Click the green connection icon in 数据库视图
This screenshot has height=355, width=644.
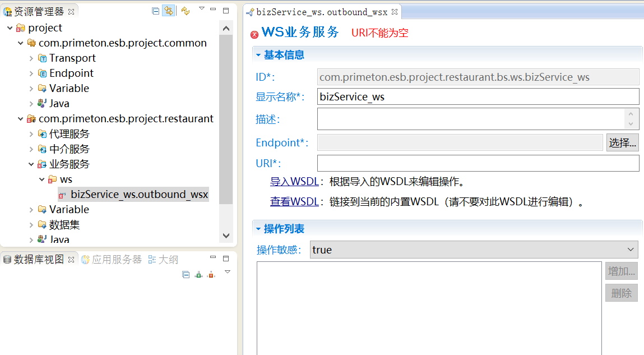tap(198, 274)
